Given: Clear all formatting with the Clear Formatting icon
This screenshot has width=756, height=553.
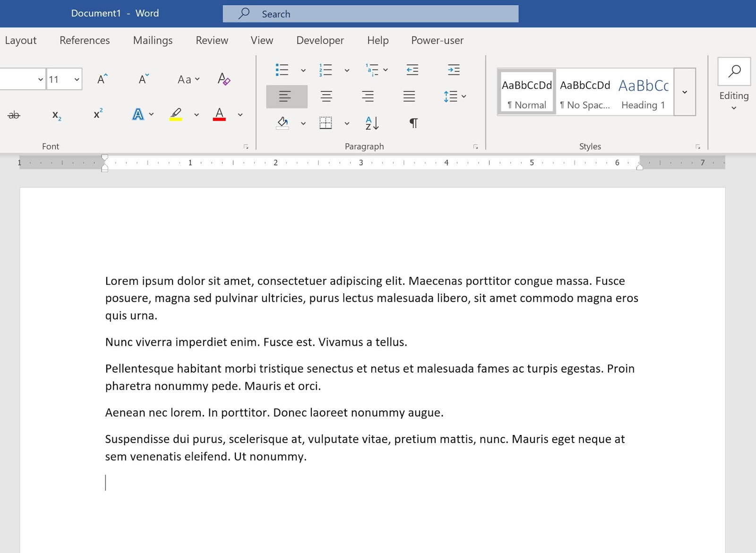Looking at the screenshot, I should tap(224, 79).
